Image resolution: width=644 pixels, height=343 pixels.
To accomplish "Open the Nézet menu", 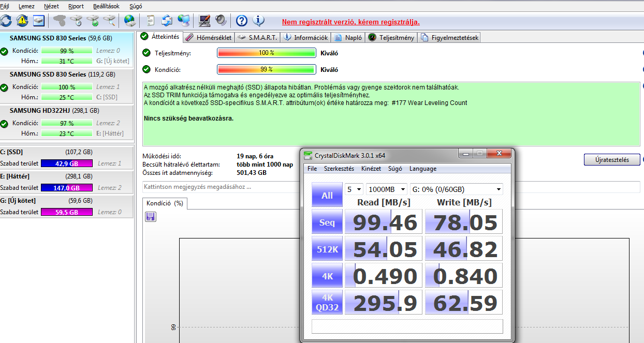I will pyautogui.click(x=51, y=6).
